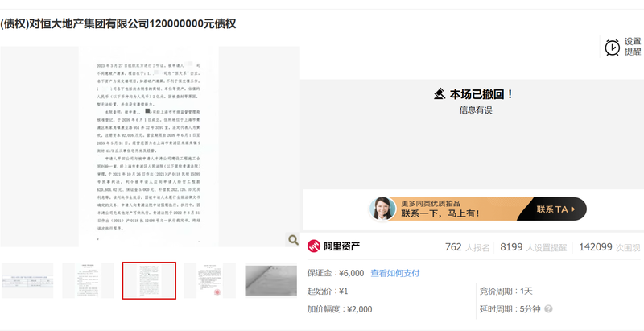Select the first thumbnail with table

27,280
